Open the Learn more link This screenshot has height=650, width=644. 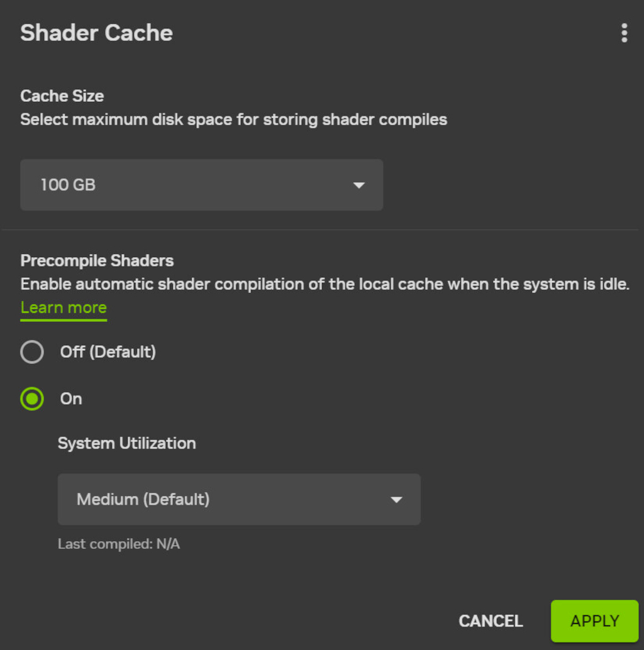click(64, 307)
